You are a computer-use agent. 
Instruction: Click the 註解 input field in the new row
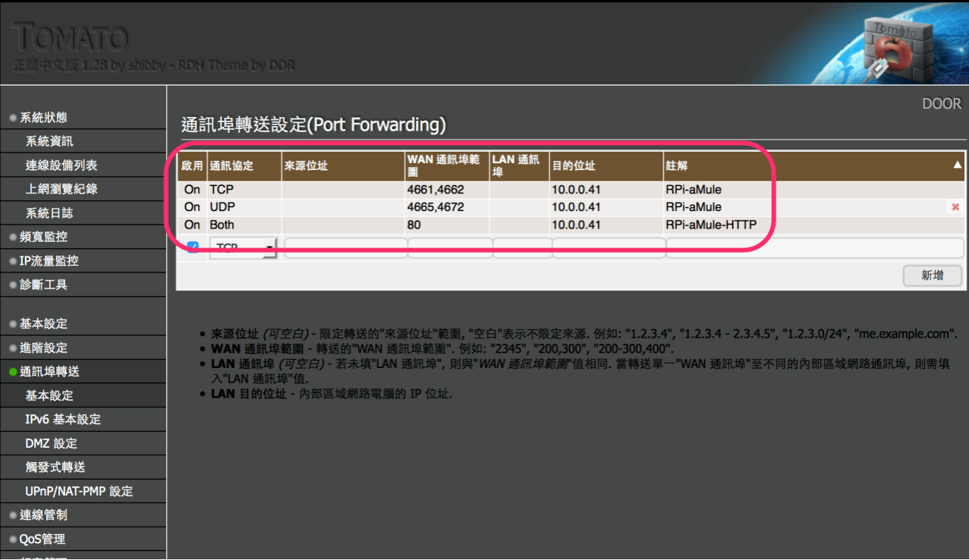815,248
